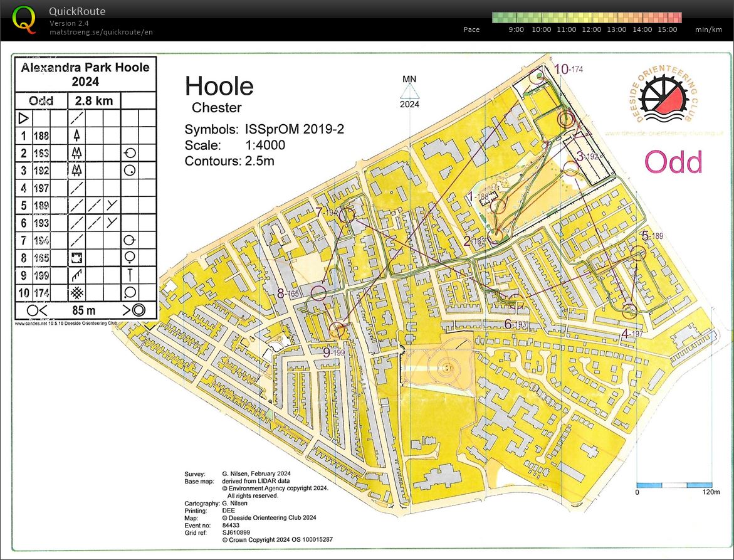Click code "163" in control table row 2
Image resolution: width=734 pixels, height=560 pixels.
pyautogui.click(x=41, y=153)
